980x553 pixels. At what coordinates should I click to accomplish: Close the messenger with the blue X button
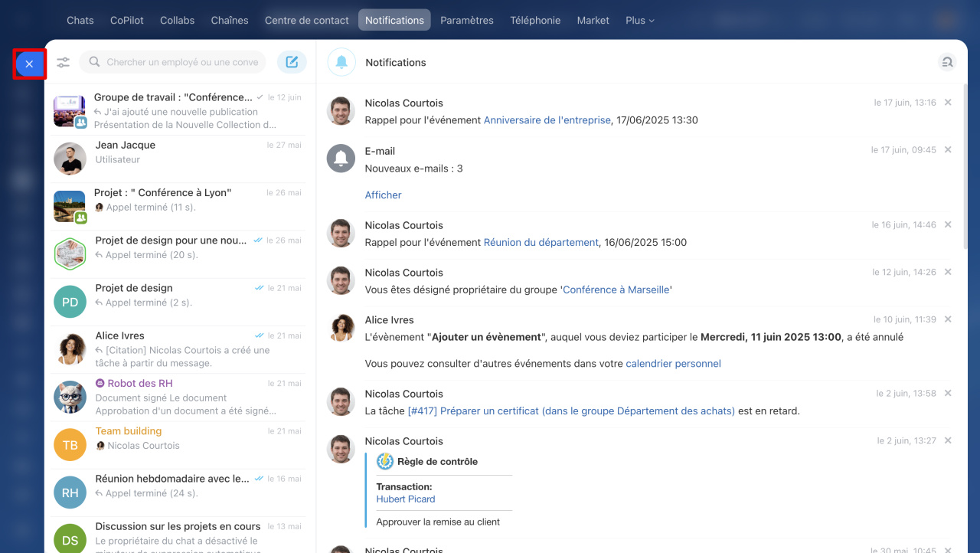click(x=29, y=64)
